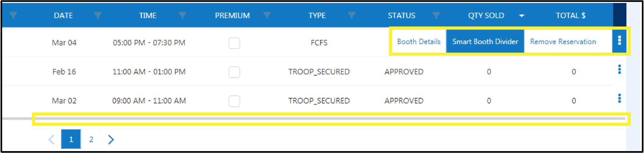
Task: Toggle three-dot menu on Mar 04 row
Action: click(x=619, y=41)
